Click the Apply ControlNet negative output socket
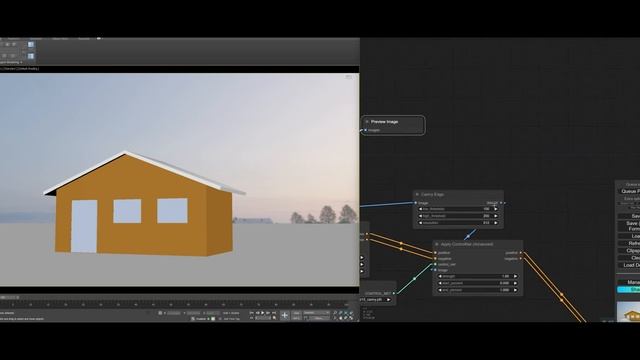 520,258
